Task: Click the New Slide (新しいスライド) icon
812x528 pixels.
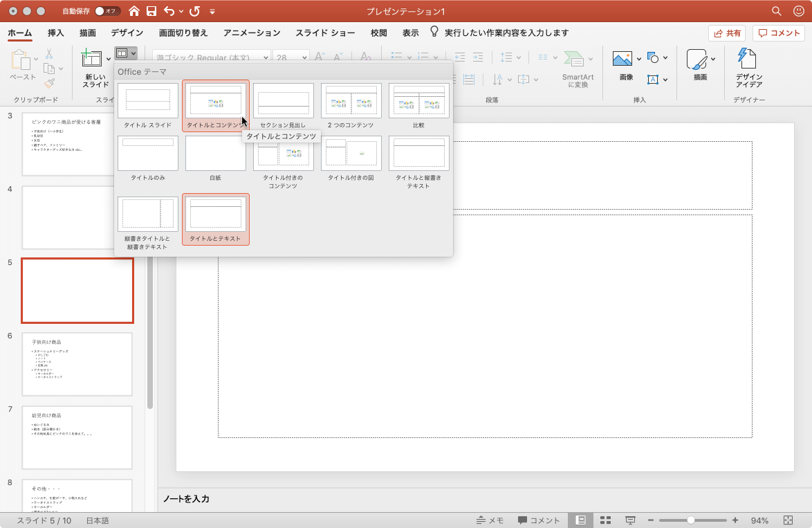Action: coord(91,59)
